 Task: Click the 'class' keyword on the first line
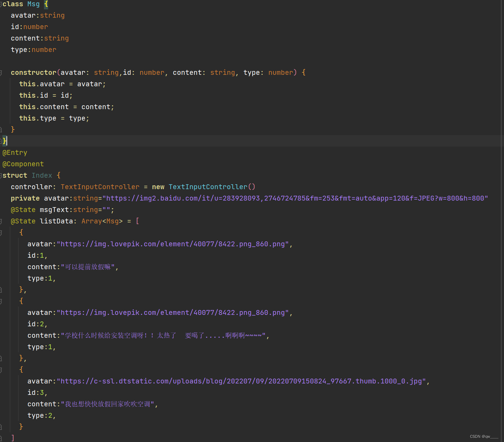click(x=13, y=4)
